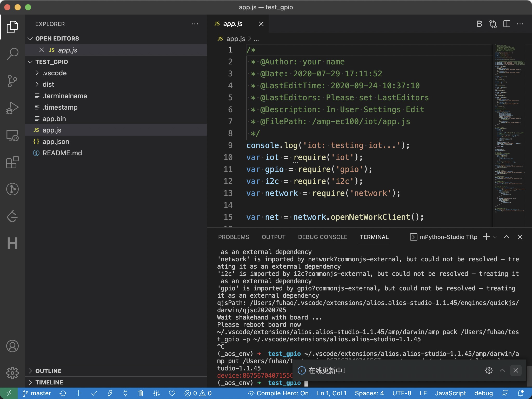Open the Extensions view

(12, 162)
